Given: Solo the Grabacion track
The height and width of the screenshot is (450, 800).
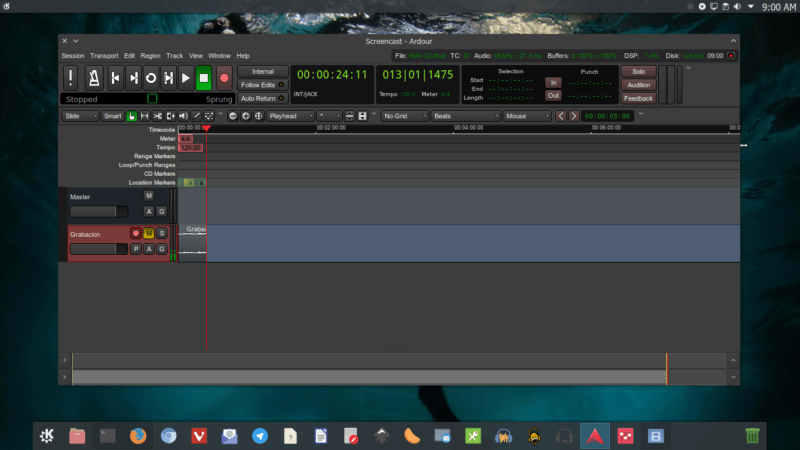Looking at the screenshot, I should click(x=162, y=233).
